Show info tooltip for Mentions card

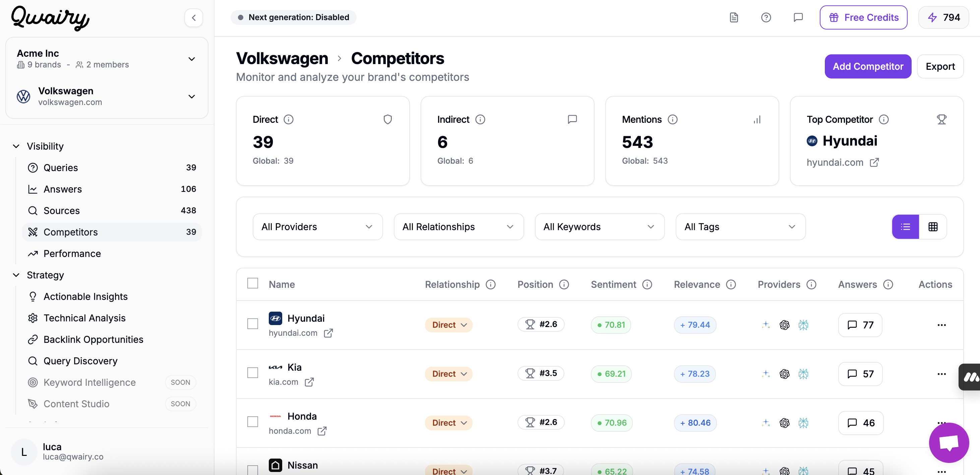pos(673,120)
